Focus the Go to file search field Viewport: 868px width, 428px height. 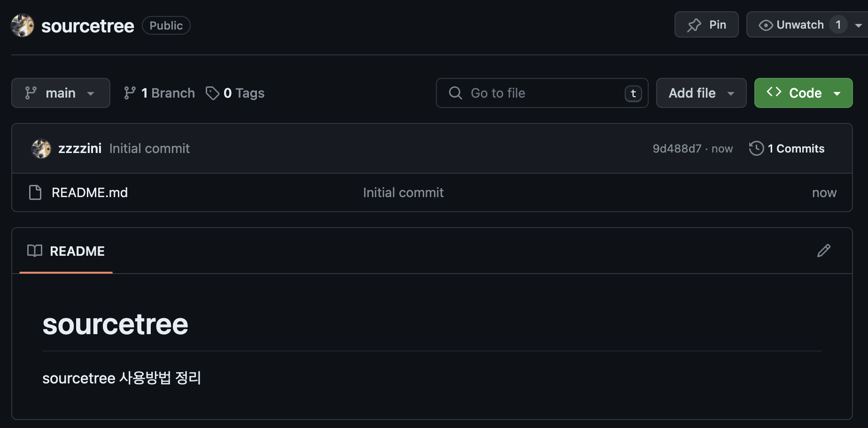point(542,93)
